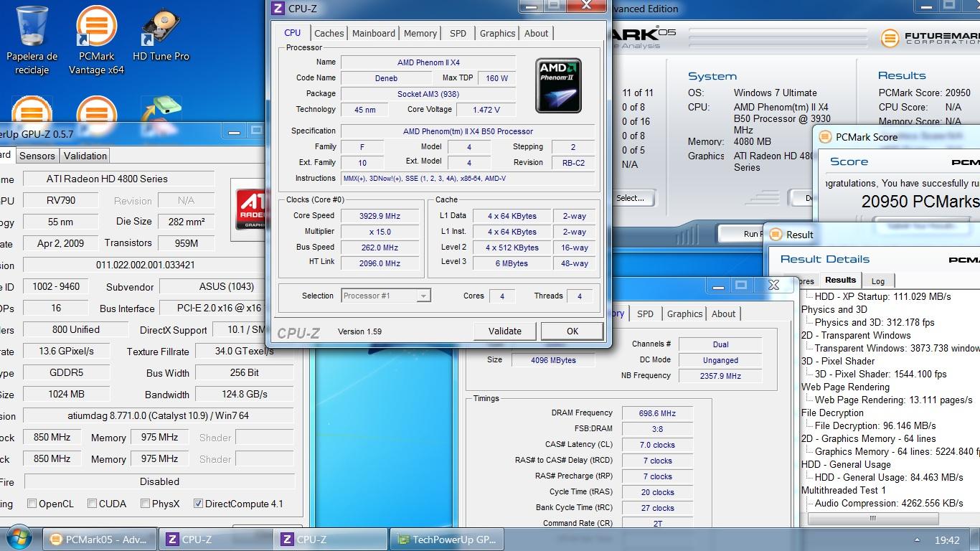Select the CPU tab in CPU-Z
The width and height of the screenshot is (980, 551).
(293, 32)
